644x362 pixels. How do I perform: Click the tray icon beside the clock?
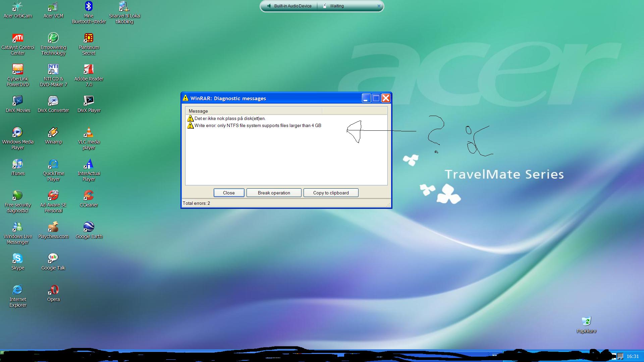pyautogui.click(x=620, y=356)
